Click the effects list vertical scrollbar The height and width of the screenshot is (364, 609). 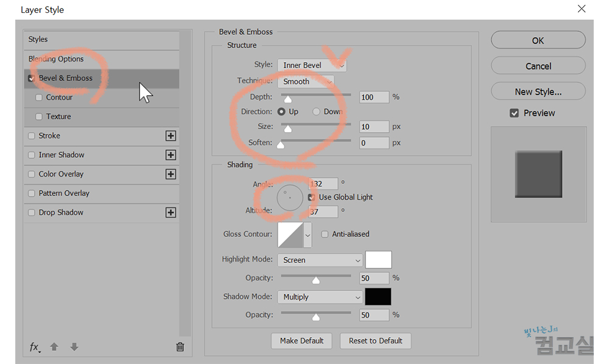tap(185, 183)
